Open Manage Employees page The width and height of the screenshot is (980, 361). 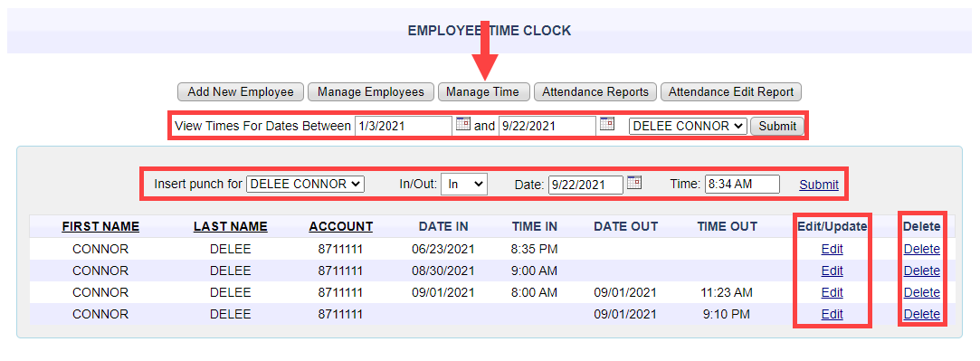pyautogui.click(x=371, y=91)
